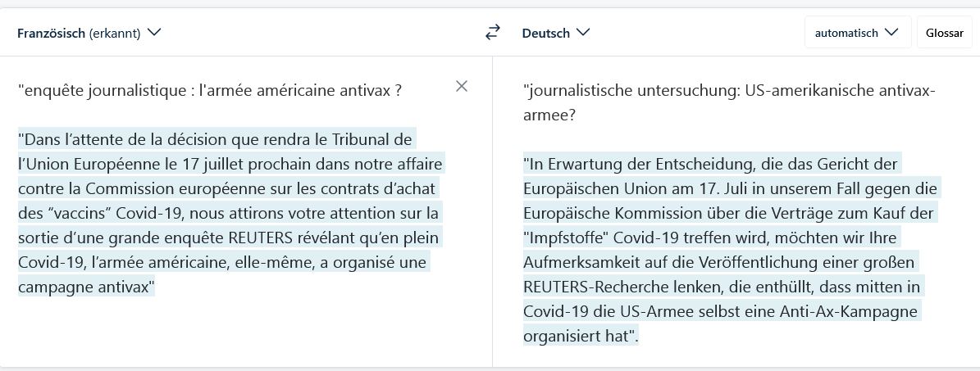Swap source and target languages
980x371 pixels.
point(492,33)
